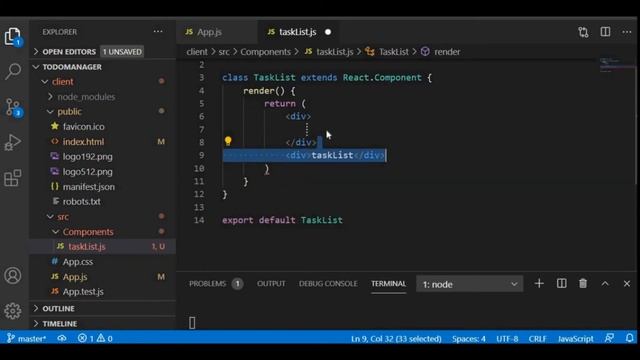
Task: Select taskList.js in the file tree
Action: pos(103,247)
